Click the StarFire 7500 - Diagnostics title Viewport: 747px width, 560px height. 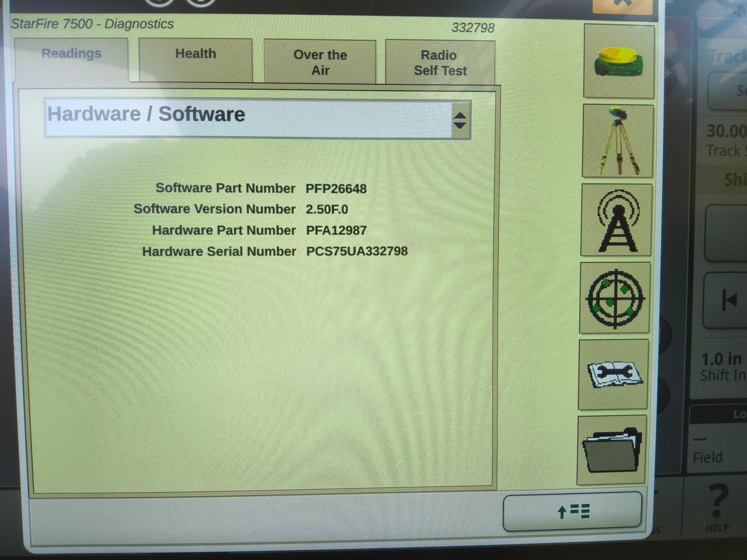point(93,24)
